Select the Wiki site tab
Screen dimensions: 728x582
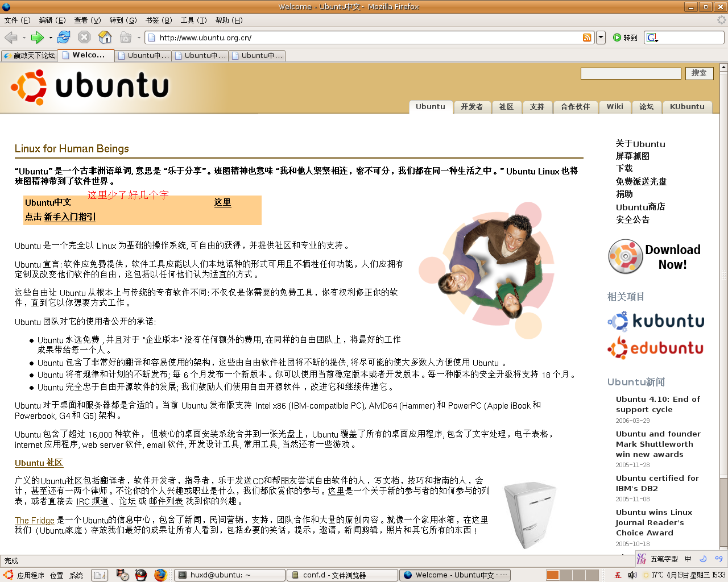point(615,107)
